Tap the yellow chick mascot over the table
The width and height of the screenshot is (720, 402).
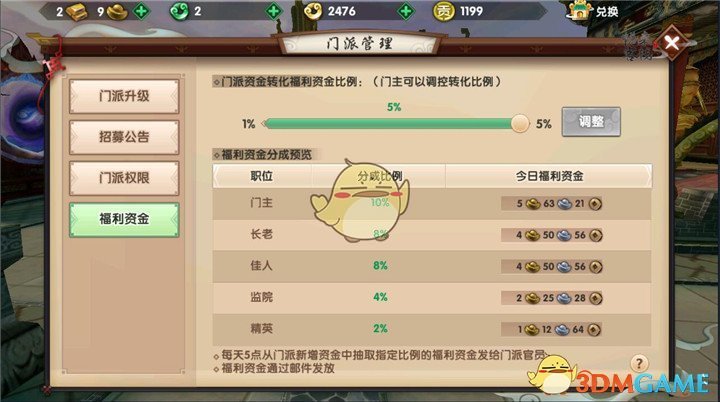pos(359,201)
